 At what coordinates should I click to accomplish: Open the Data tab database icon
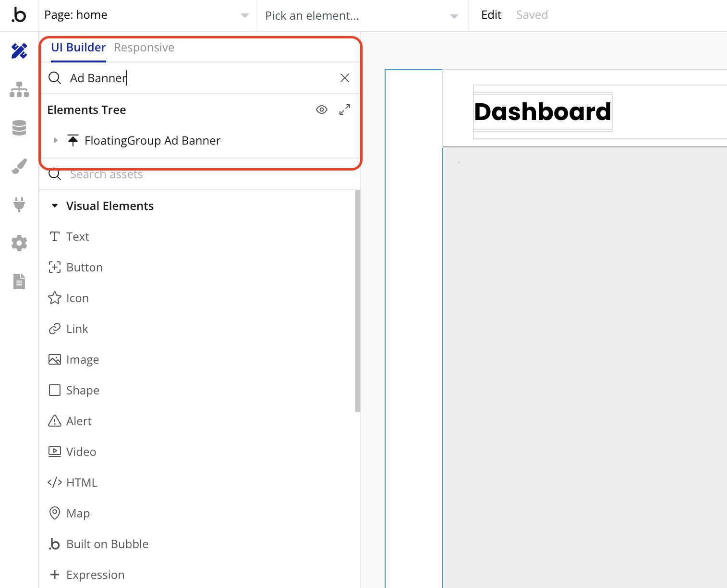(x=19, y=128)
